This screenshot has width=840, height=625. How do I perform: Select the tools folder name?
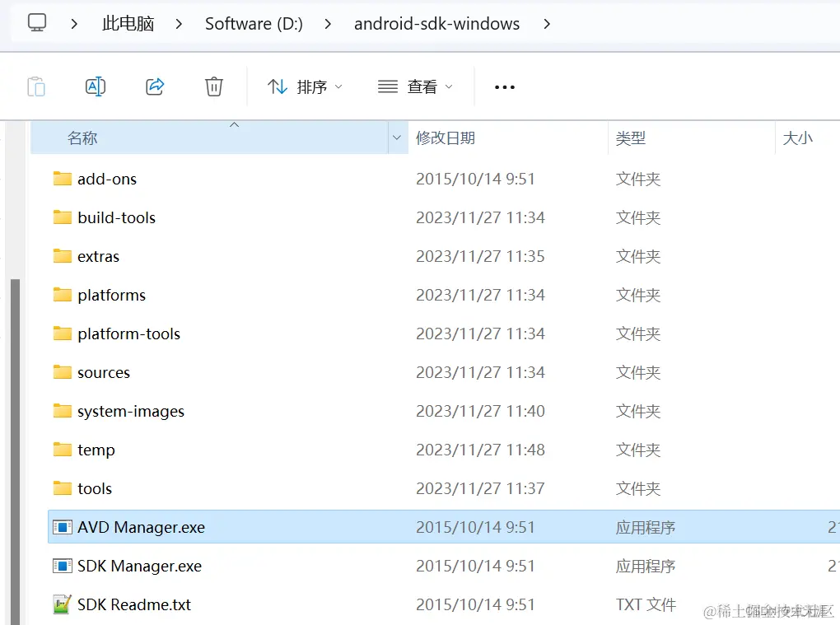click(x=94, y=488)
